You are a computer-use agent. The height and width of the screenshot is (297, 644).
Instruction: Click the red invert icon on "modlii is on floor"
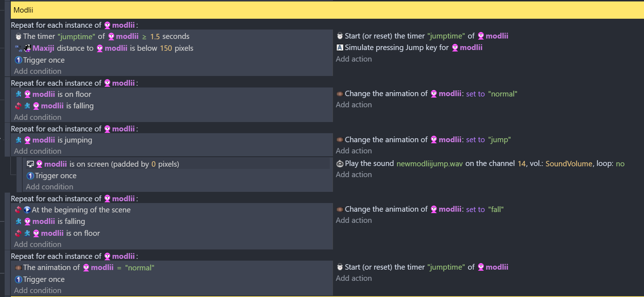[x=18, y=233]
